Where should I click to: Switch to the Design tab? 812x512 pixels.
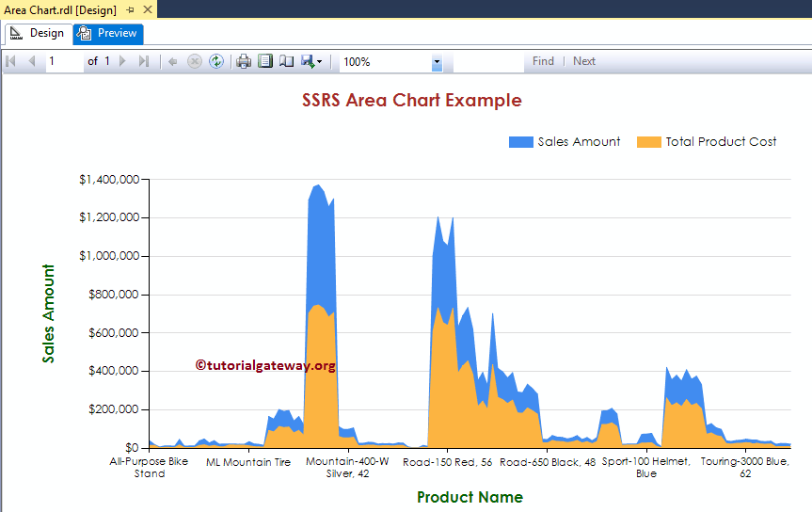tap(38, 33)
